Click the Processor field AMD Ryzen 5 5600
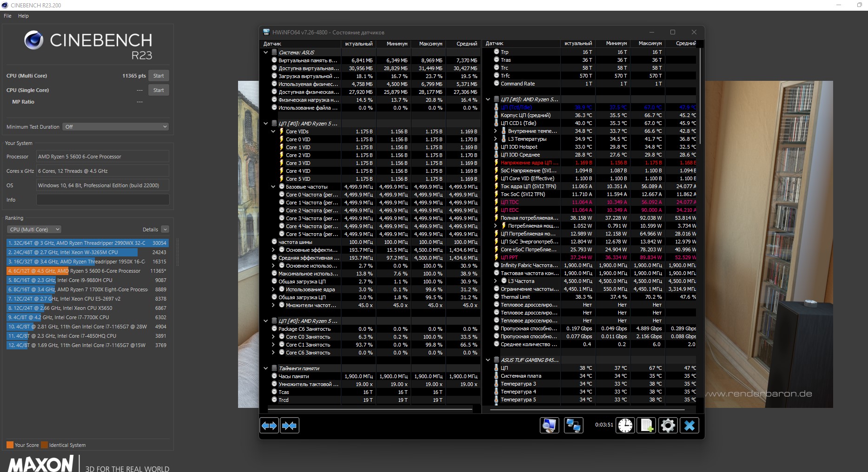The image size is (868, 472). (103, 157)
